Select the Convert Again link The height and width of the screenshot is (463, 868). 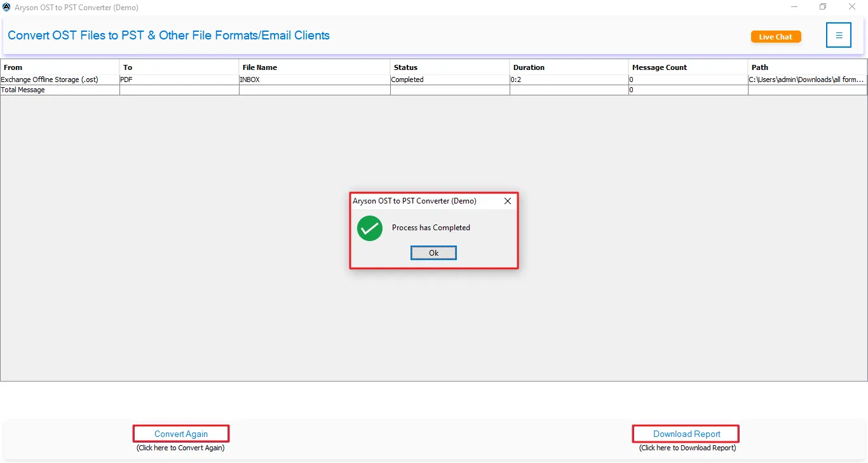coord(180,433)
